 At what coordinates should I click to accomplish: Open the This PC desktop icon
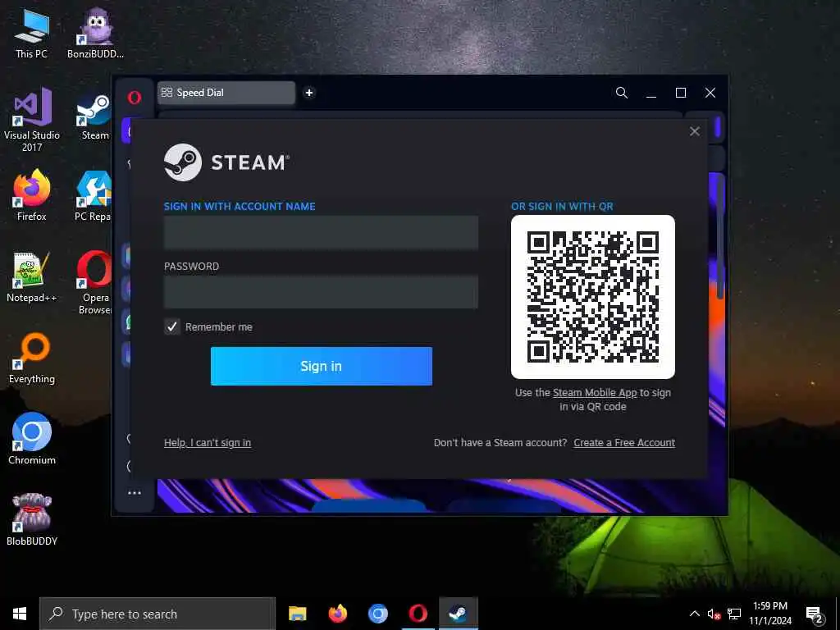coord(32,33)
